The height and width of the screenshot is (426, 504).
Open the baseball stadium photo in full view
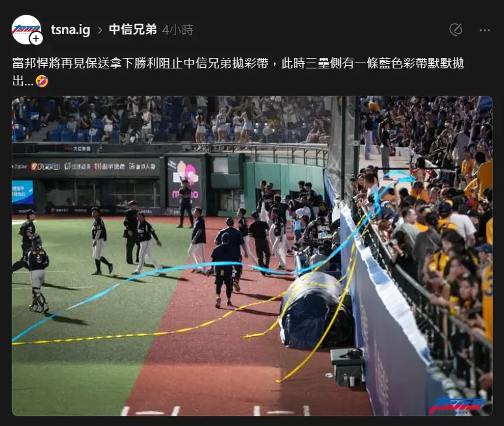click(252, 256)
